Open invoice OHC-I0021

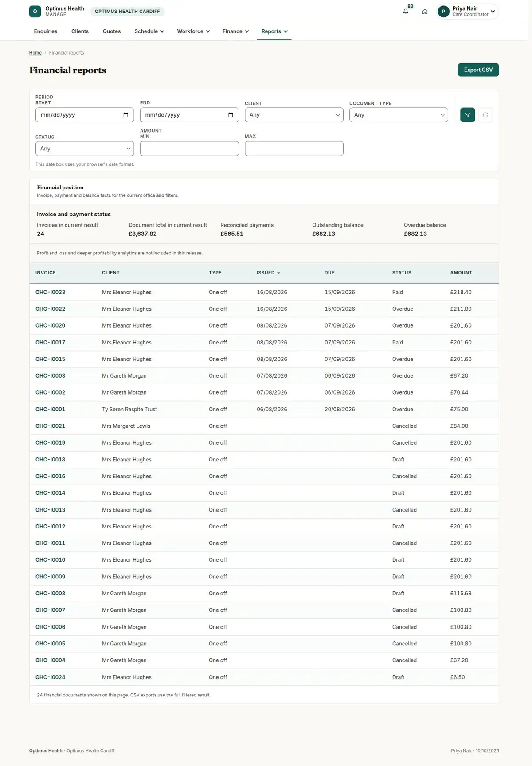click(50, 426)
